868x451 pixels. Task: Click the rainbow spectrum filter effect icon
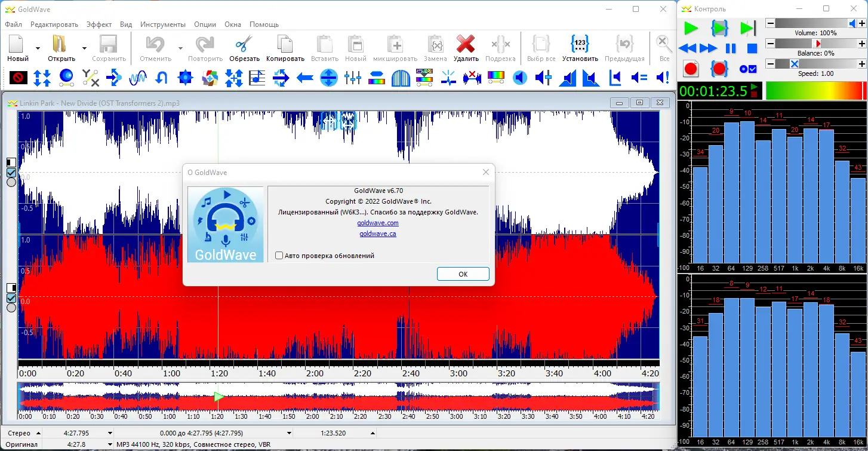pos(496,77)
